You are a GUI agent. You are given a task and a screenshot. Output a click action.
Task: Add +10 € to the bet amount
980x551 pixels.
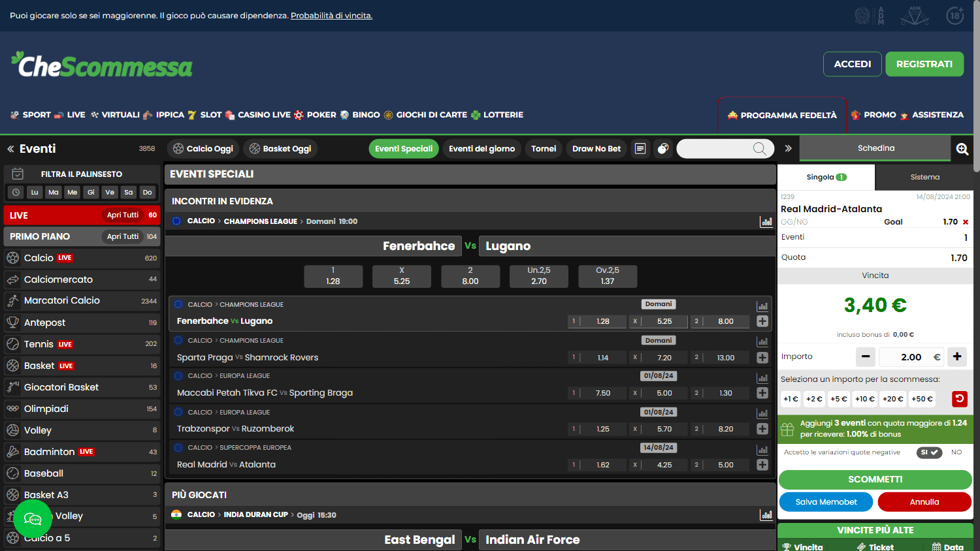tap(864, 399)
